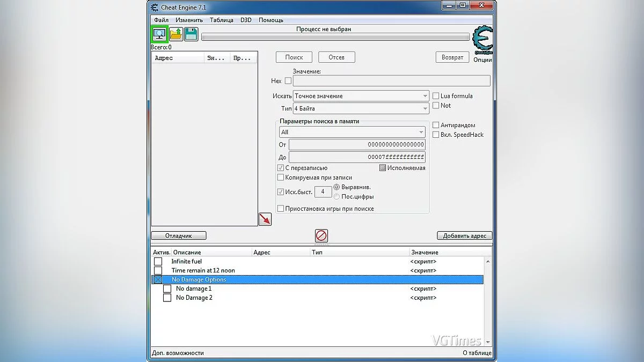
Task: Expand the All memory region dropdown
Action: [x=352, y=132]
